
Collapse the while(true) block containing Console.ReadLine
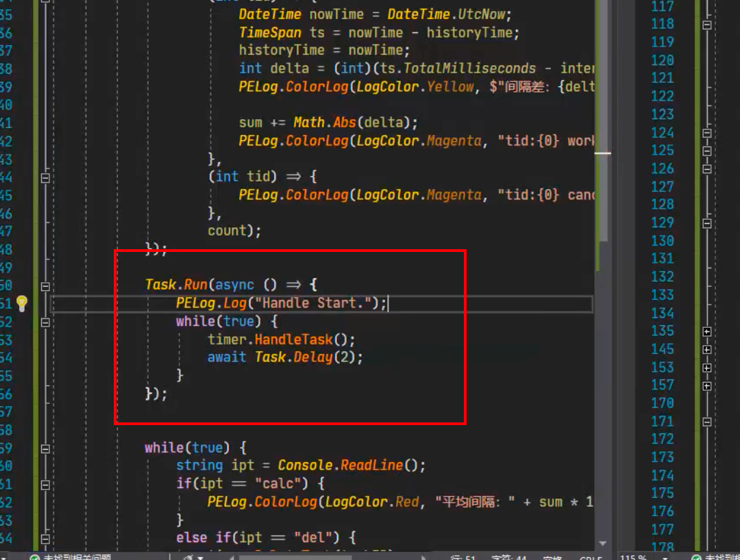(45, 449)
